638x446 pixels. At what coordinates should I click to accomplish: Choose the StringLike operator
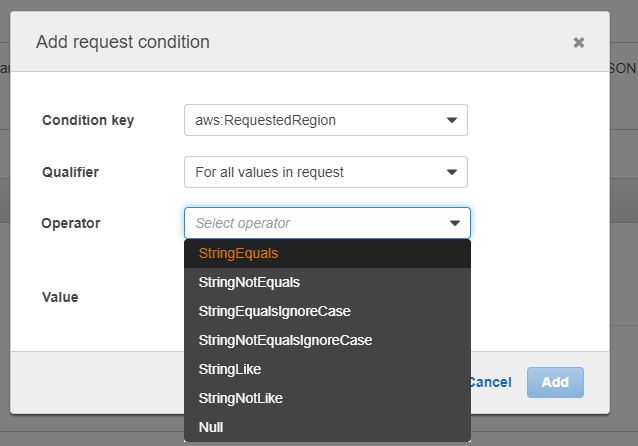[x=230, y=369]
